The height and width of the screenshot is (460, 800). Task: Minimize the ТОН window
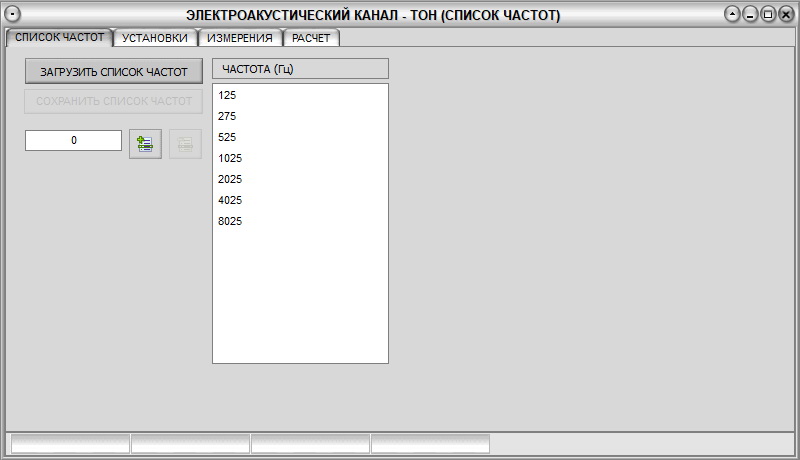click(x=750, y=15)
